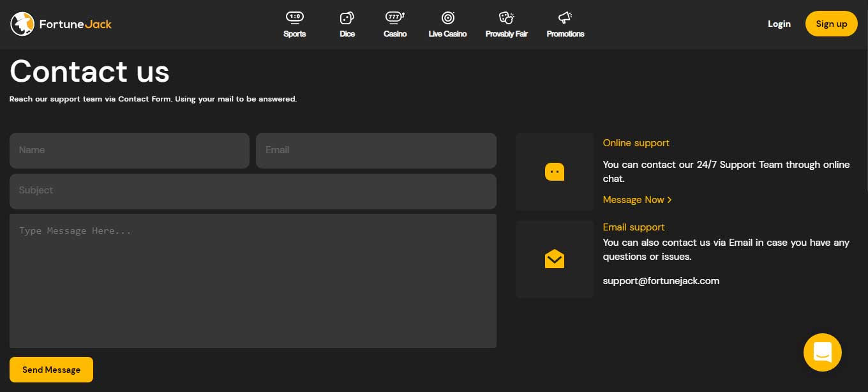Open the Dice menu label
The height and width of the screenshot is (392, 868).
click(x=347, y=34)
